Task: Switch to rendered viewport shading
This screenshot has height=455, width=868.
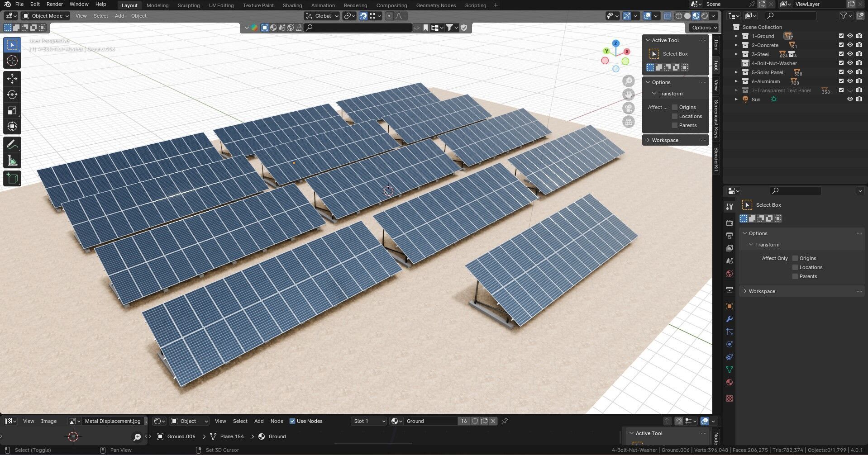Action: (x=705, y=16)
